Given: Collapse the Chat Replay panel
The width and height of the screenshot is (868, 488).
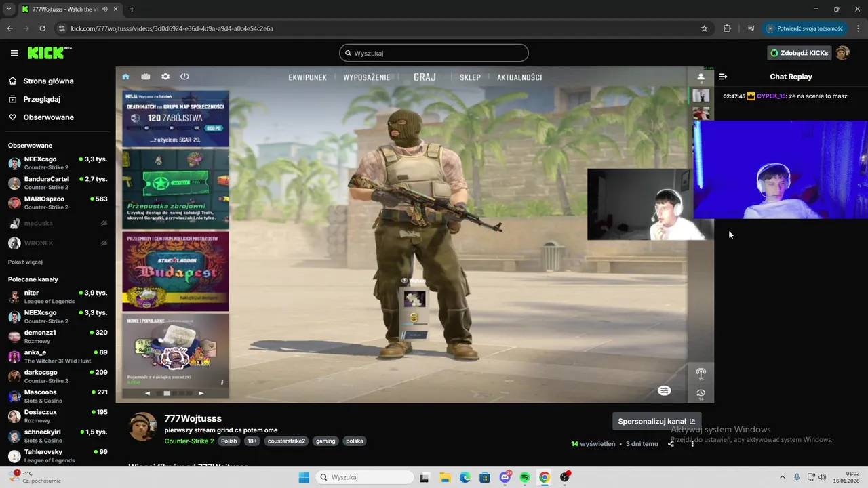Looking at the screenshot, I should pyautogui.click(x=723, y=77).
